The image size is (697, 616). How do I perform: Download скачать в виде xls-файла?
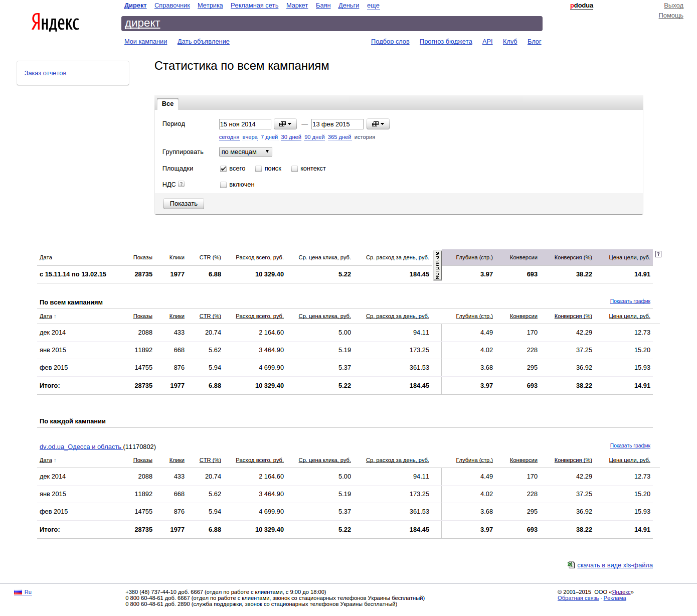(x=615, y=565)
